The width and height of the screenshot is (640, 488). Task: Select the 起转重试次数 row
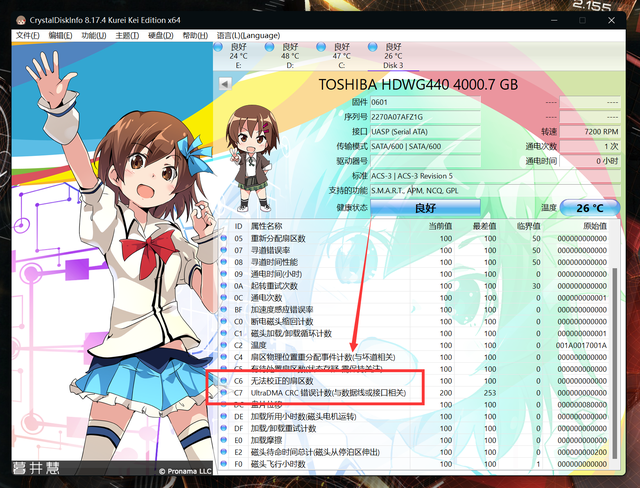pyautogui.click(x=414, y=286)
